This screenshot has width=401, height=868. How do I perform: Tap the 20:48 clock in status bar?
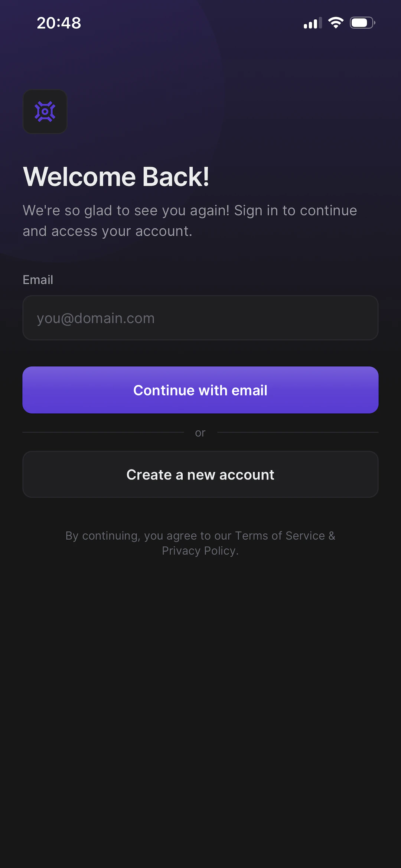coord(59,23)
